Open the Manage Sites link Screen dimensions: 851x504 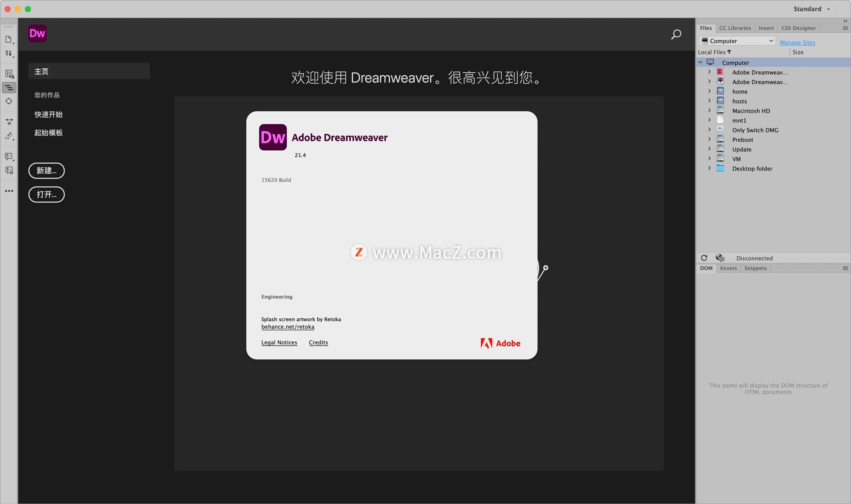click(797, 43)
